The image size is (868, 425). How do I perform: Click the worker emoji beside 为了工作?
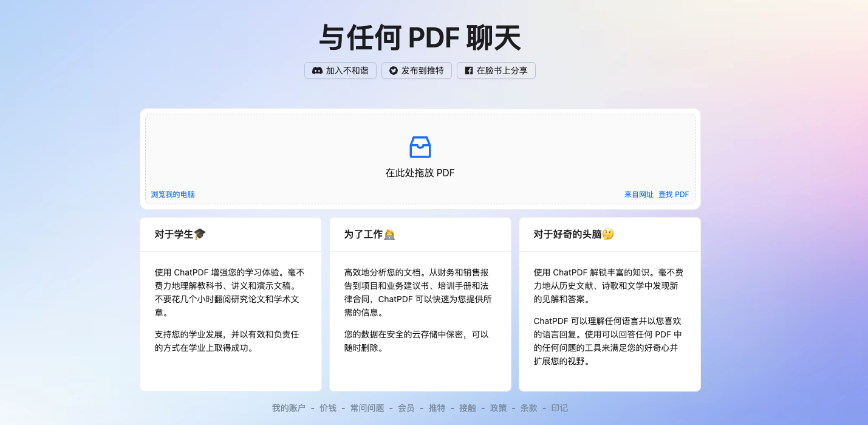pos(389,234)
